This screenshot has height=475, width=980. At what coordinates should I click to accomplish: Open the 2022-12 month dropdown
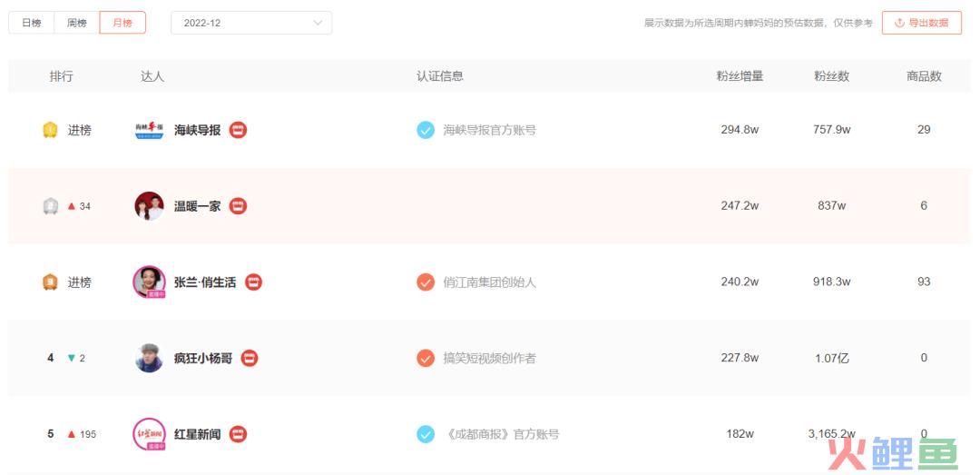tap(251, 23)
